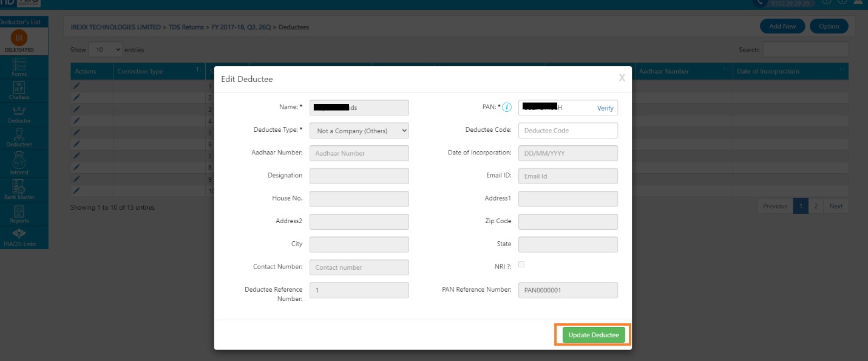Select pagination page 2
868x361 pixels.
[816, 206]
